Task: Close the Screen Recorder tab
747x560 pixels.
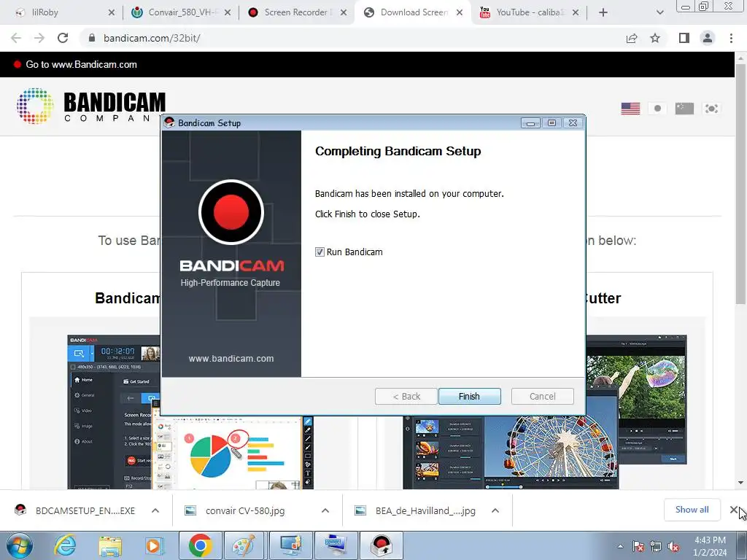Action: coord(344,12)
